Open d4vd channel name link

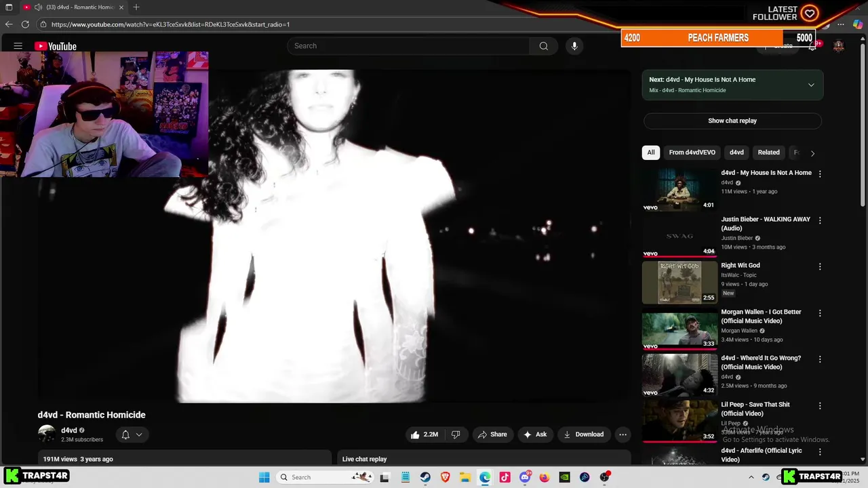69,430
